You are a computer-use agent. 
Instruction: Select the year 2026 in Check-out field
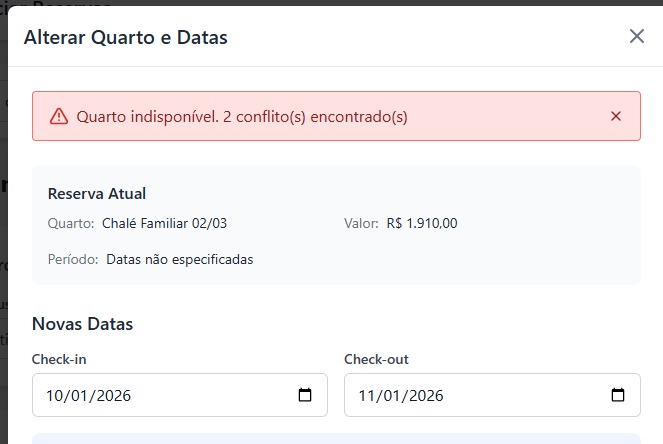(426, 396)
